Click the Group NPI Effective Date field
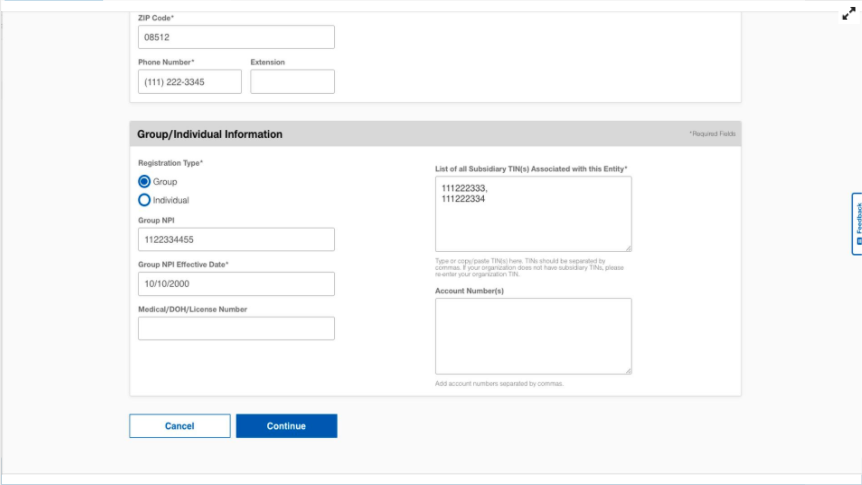 (236, 284)
